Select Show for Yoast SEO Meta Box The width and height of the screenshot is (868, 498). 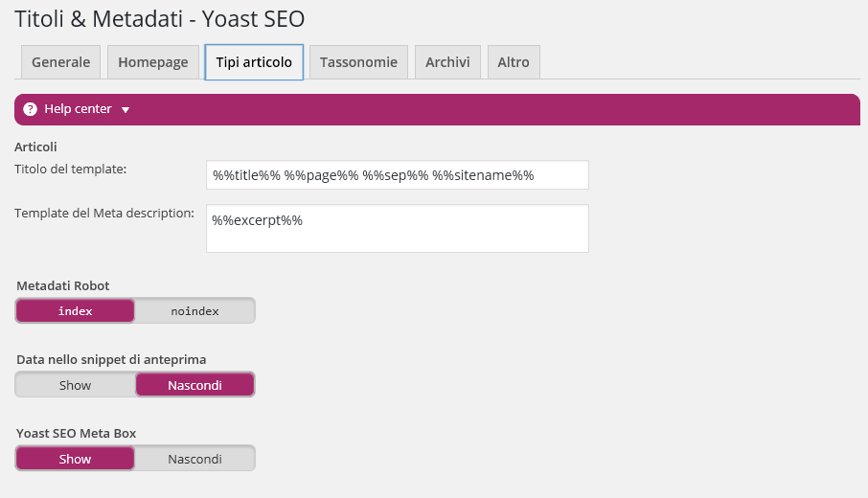click(x=76, y=458)
